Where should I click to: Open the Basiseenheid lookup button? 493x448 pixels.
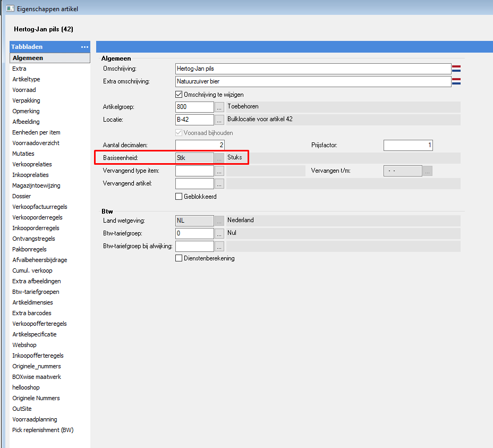pyautogui.click(x=219, y=158)
